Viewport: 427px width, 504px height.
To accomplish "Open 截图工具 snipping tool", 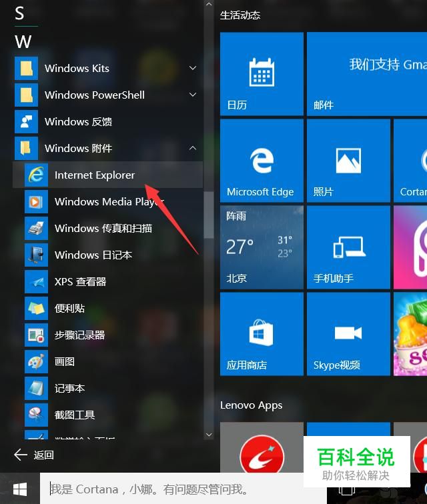I will pyautogui.click(x=108, y=415).
